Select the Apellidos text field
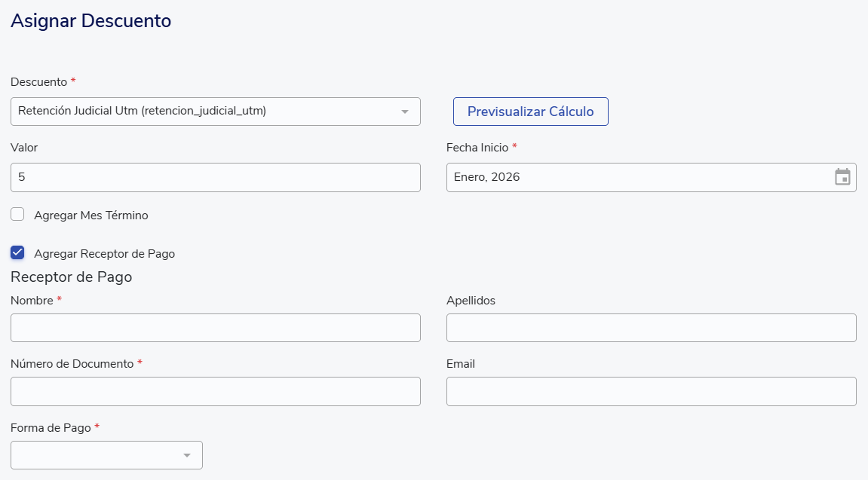This screenshot has height=480, width=868. click(651, 328)
